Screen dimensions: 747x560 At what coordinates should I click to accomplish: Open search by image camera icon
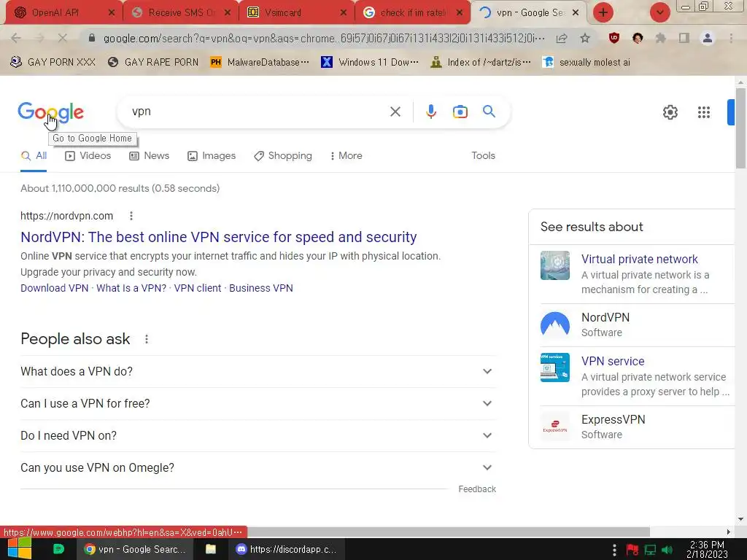click(460, 112)
